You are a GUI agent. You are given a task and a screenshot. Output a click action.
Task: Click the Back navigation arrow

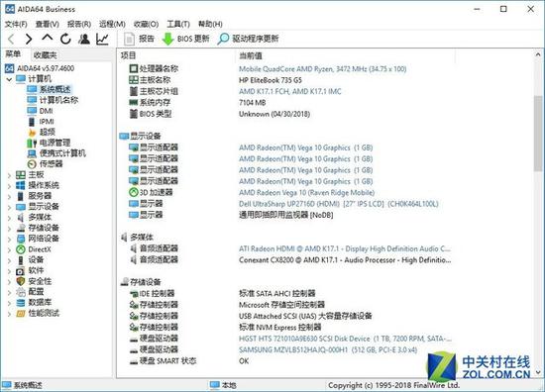click(11, 39)
